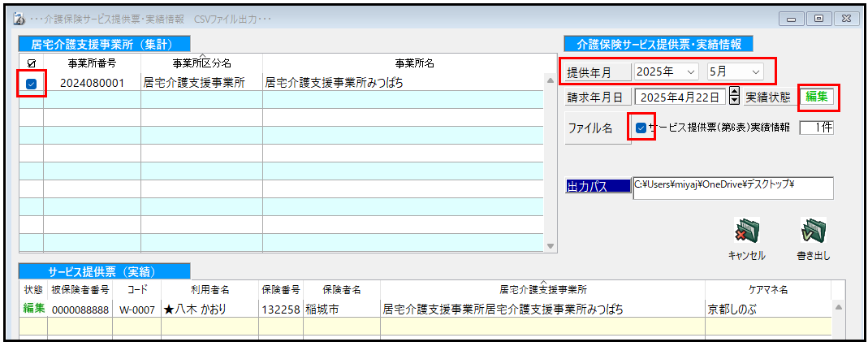Click the 出力パス label
868x342 pixels.
(598, 185)
